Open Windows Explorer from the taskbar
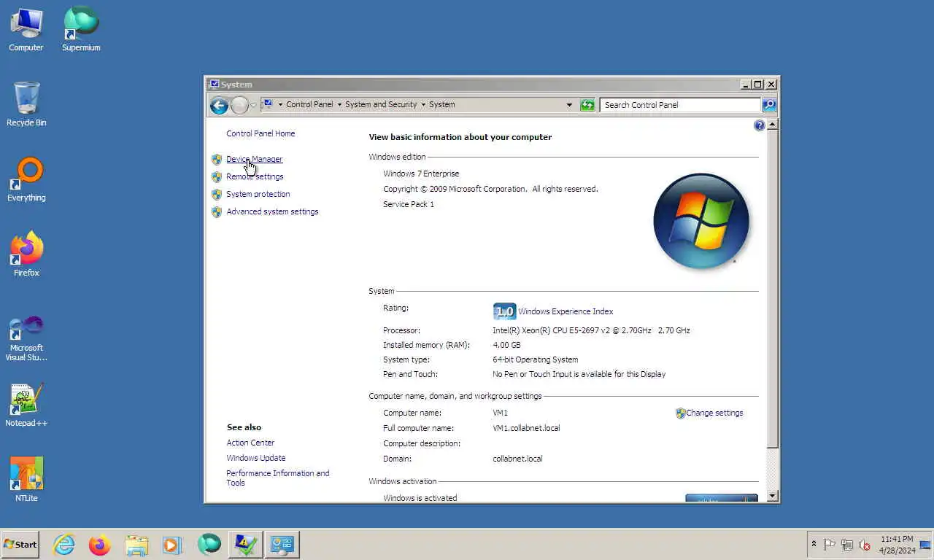Image resolution: width=934 pixels, height=560 pixels. coord(136,545)
